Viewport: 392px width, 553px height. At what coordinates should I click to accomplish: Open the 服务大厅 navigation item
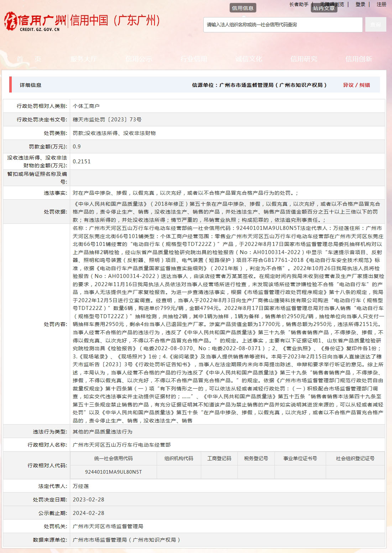tap(84, 59)
